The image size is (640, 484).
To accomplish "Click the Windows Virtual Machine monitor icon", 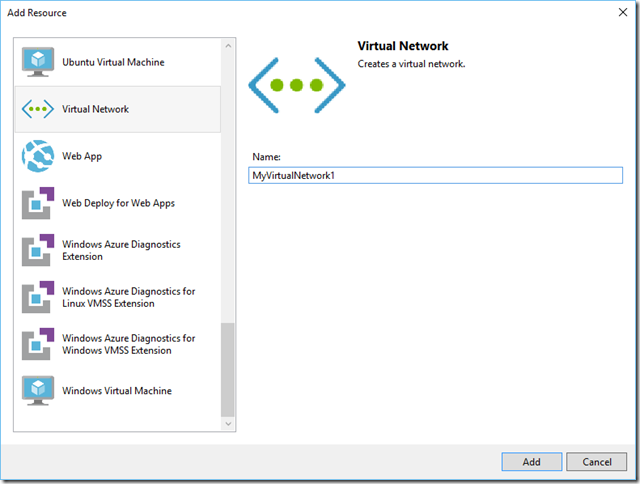I will (38, 391).
